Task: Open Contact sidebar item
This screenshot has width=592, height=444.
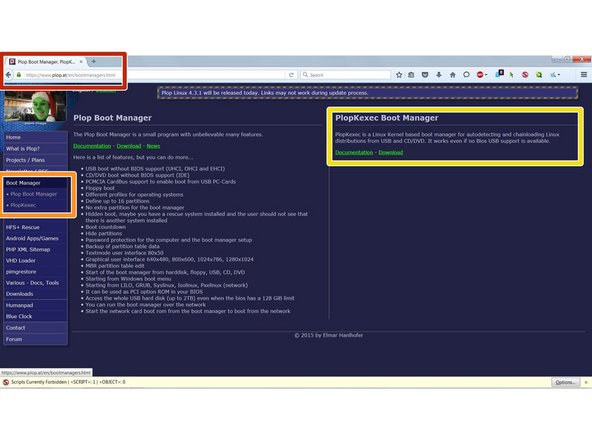Action: pyautogui.click(x=35, y=328)
